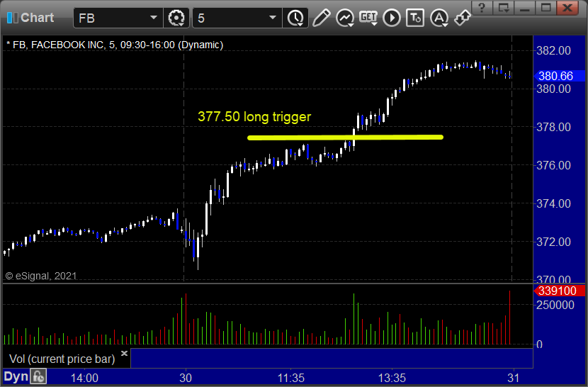588x387 pixels.
Task: Open the FB symbol dropdown
Action: point(153,18)
